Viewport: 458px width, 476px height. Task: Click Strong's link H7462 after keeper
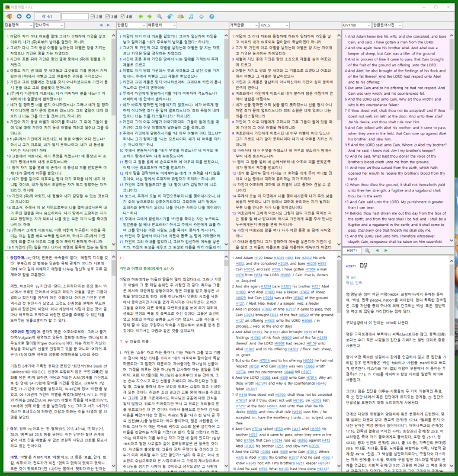[x=304, y=292]
